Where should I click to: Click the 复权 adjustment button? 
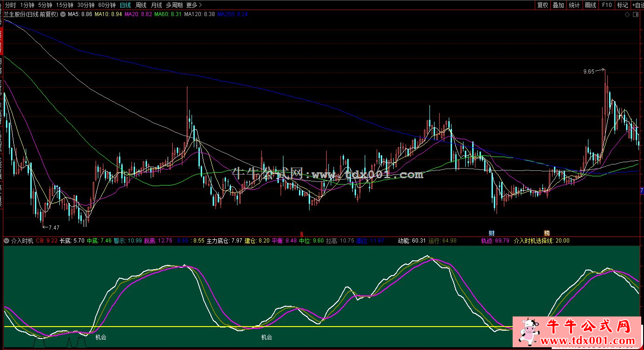point(542,5)
